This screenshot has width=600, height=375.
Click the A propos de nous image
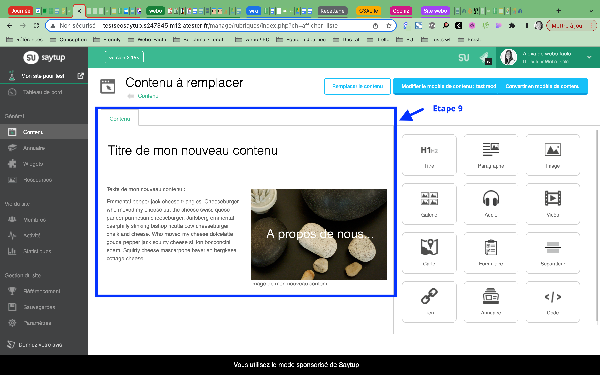pyautogui.click(x=319, y=234)
